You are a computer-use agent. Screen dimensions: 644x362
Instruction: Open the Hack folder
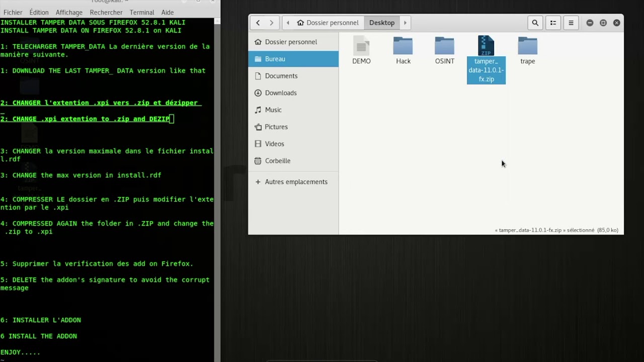(x=403, y=48)
